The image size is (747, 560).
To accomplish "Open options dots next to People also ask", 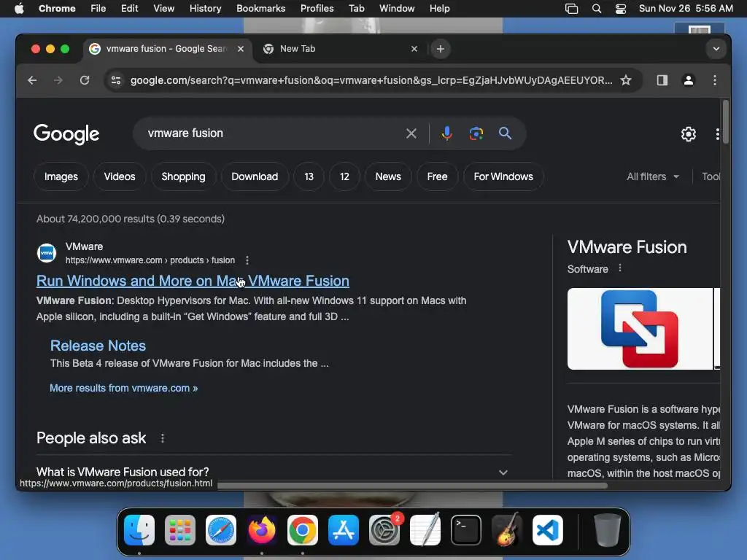I will tap(163, 438).
